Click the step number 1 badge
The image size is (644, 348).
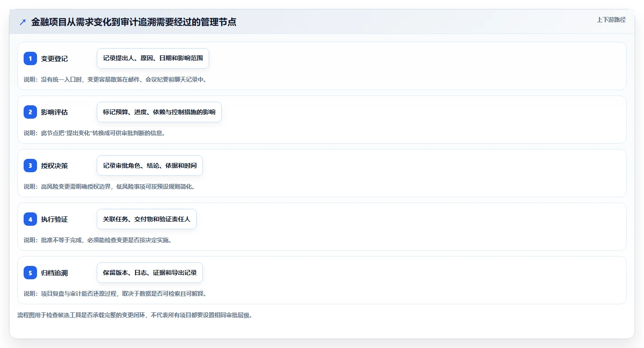point(30,58)
